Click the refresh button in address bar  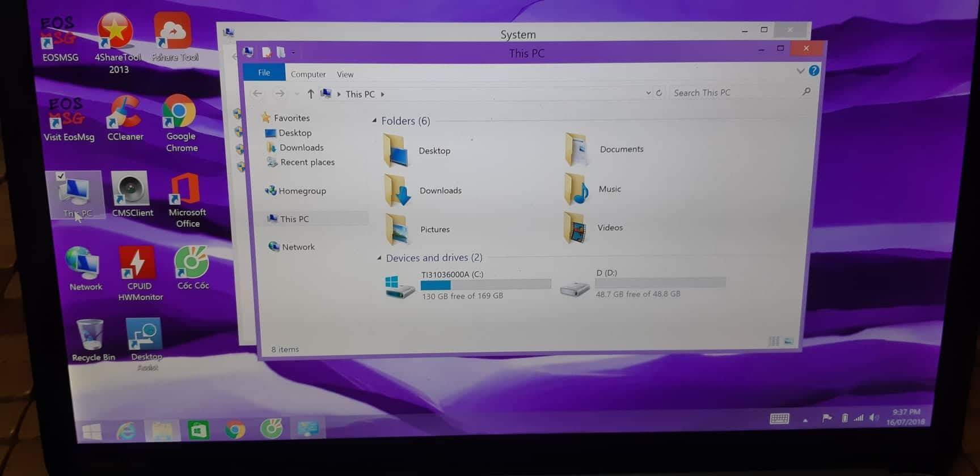pyautogui.click(x=659, y=93)
